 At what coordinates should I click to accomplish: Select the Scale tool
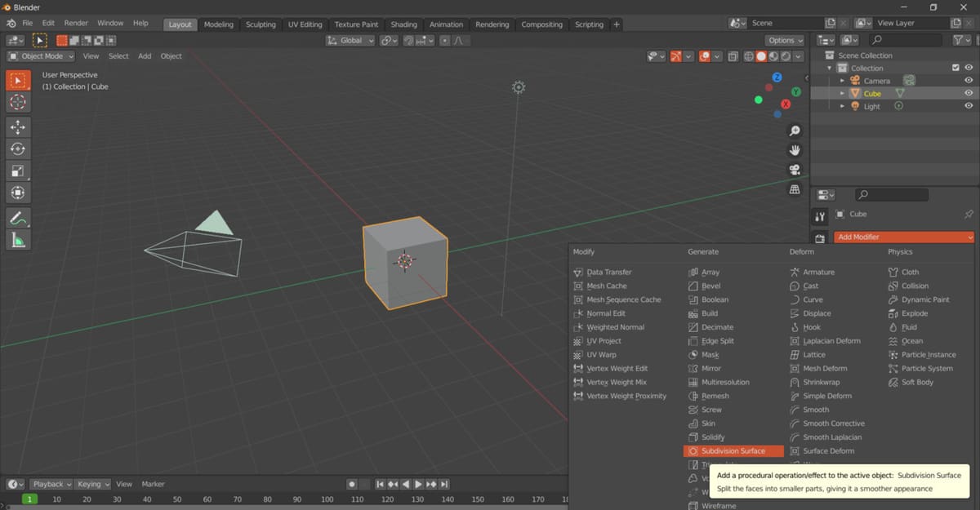(x=18, y=171)
